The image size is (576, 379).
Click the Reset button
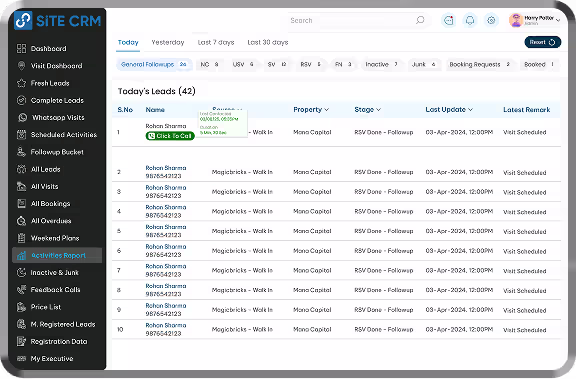(x=543, y=42)
